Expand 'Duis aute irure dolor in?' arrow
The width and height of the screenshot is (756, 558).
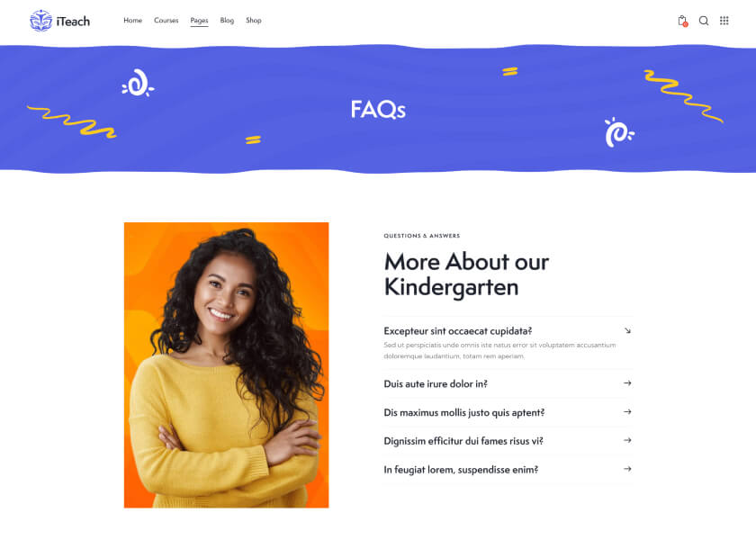(627, 382)
